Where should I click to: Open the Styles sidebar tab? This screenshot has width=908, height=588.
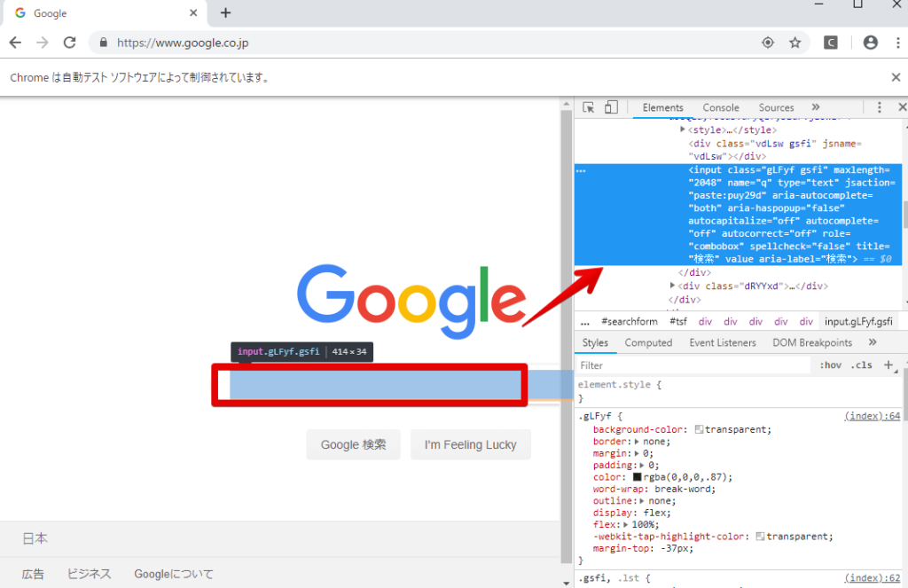(x=595, y=343)
